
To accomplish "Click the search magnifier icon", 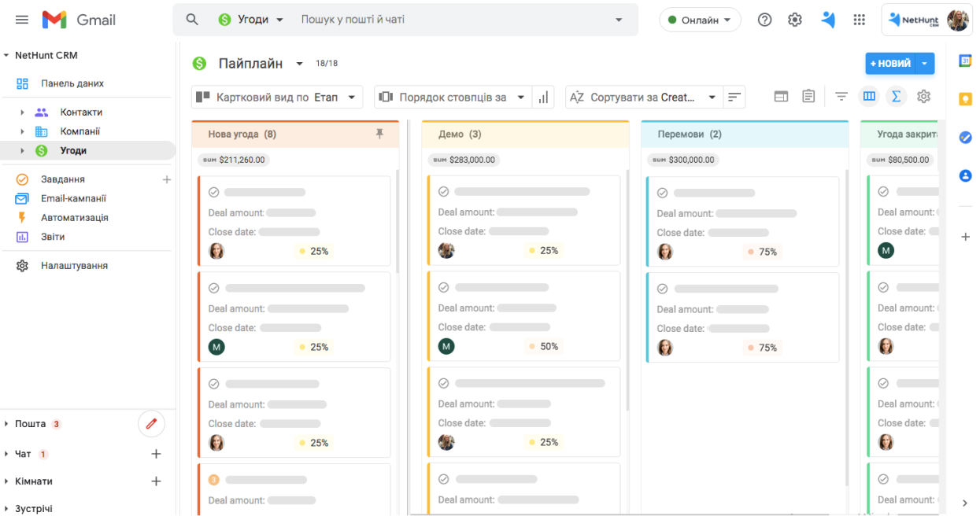I will pos(192,20).
